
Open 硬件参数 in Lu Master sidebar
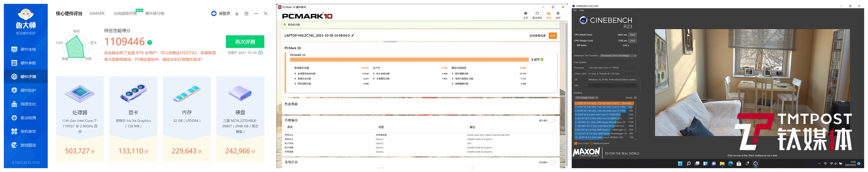point(26,63)
